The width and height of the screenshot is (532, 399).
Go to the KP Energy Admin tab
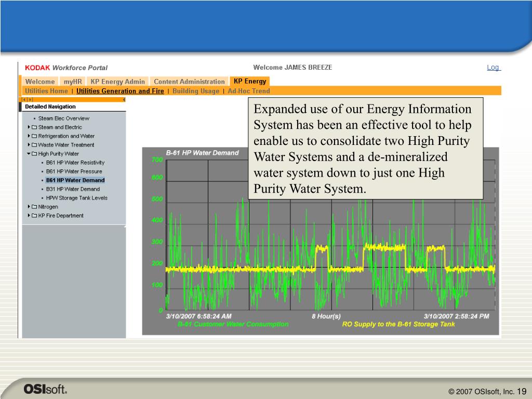click(117, 82)
